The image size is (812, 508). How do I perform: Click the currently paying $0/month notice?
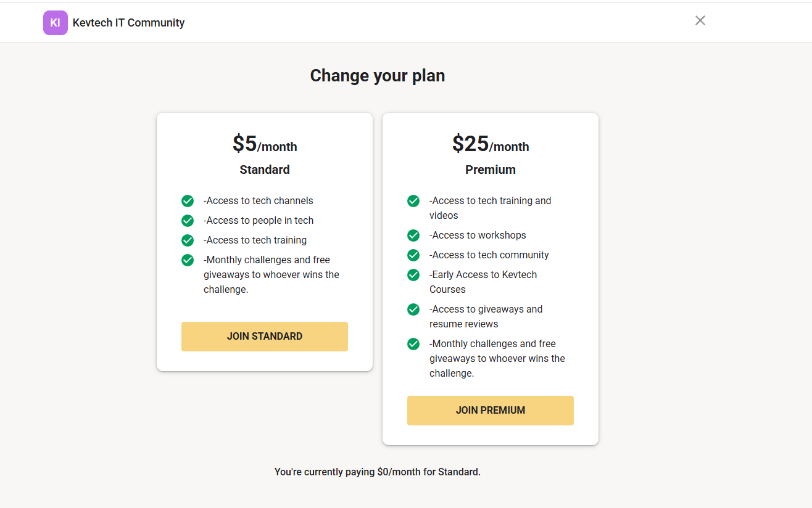coord(377,472)
